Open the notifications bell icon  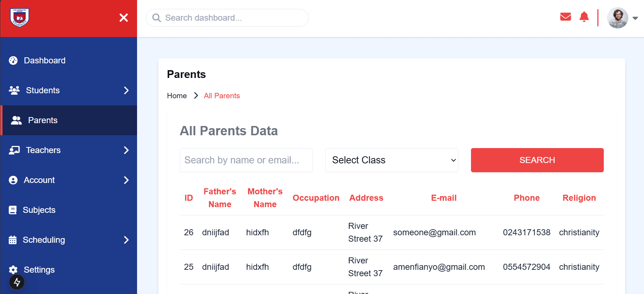584,17
